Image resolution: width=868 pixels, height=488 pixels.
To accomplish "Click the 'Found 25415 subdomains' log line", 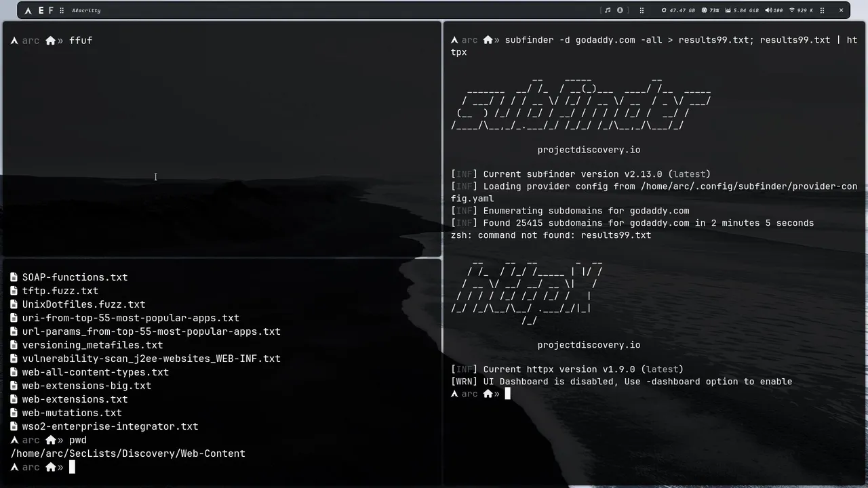I will 632,223.
